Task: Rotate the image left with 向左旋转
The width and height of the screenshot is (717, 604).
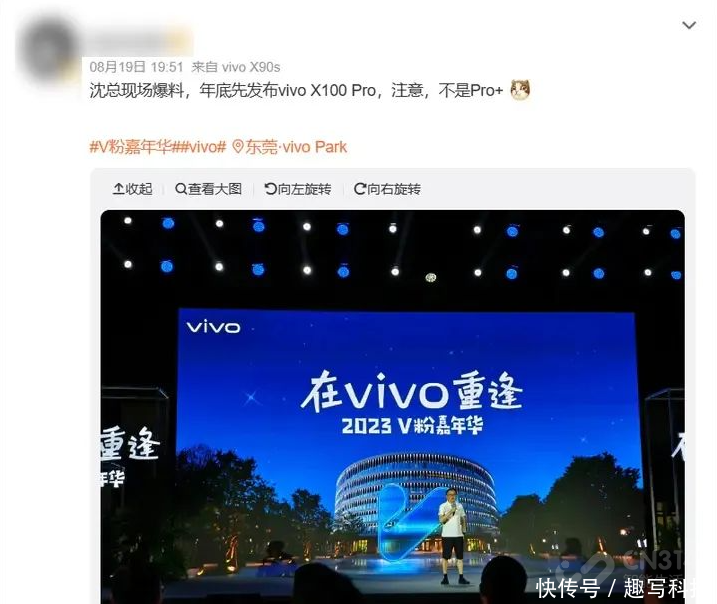Action: [x=298, y=189]
